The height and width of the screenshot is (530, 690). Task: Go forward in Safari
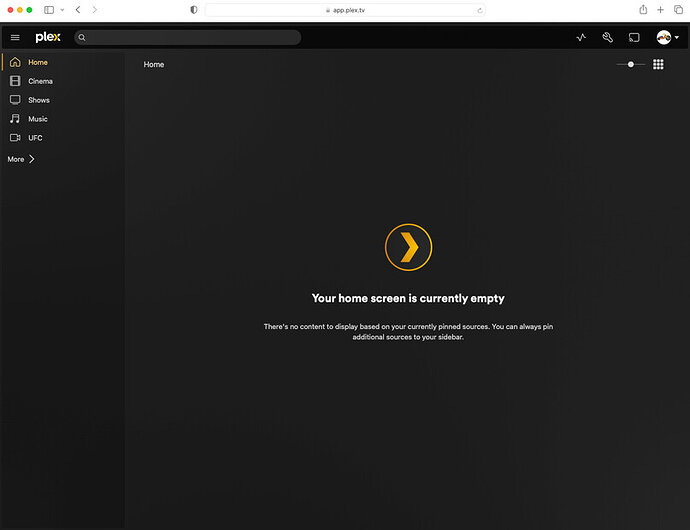(x=94, y=10)
